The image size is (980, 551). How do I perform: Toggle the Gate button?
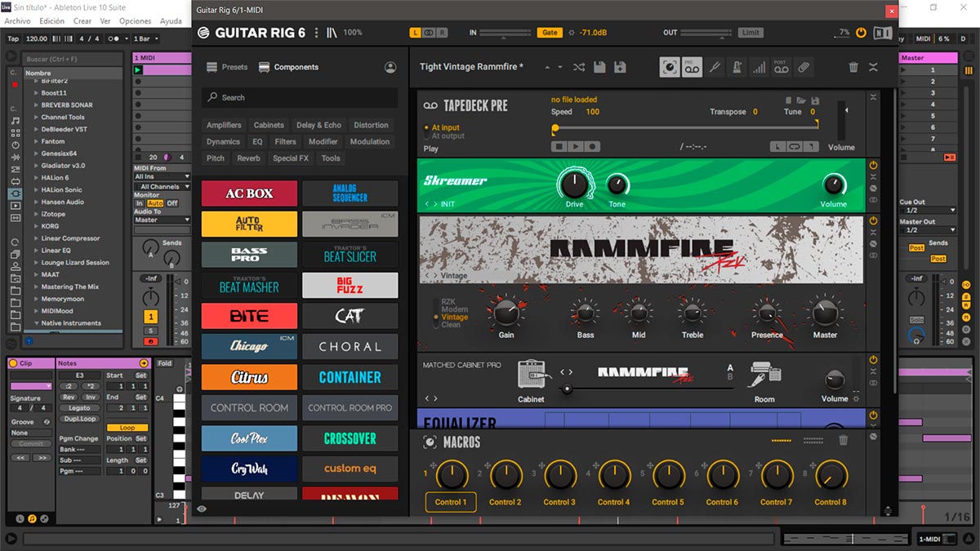click(550, 33)
